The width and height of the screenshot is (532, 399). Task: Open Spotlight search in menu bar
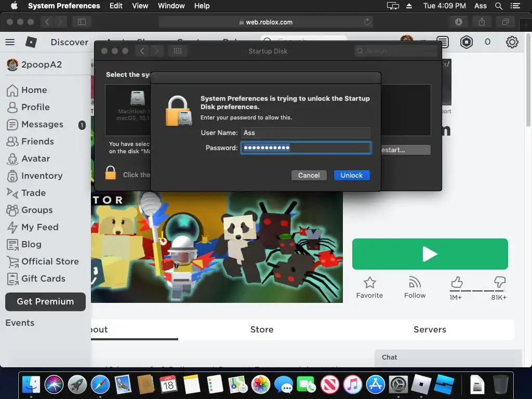[x=498, y=6]
